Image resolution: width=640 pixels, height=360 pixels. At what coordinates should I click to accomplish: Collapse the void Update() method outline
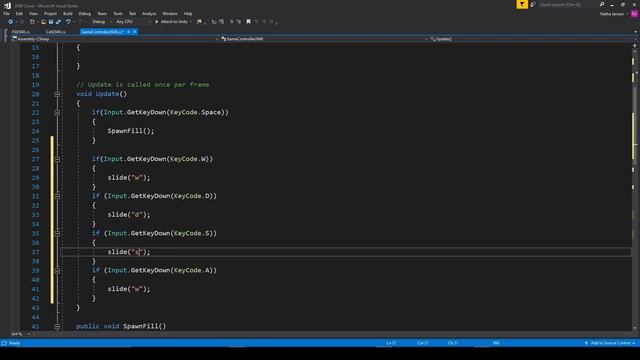(57, 94)
